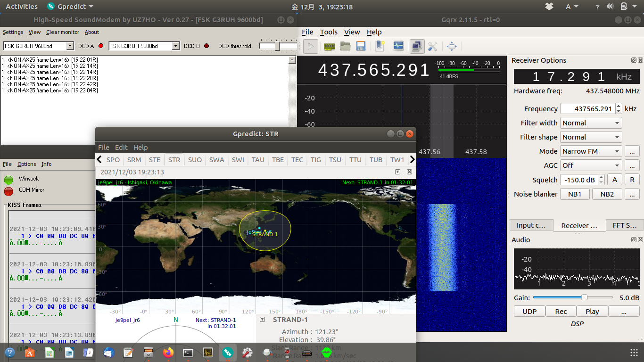The image size is (644, 362).
Task: Open the Dropbox tray icon in the top bar
Action: pos(549,7)
